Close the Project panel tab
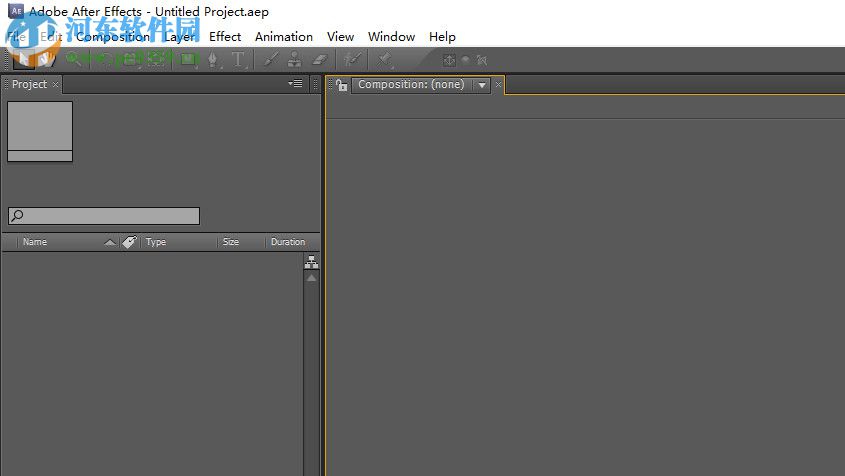Image resolution: width=845 pixels, height=476 pixels. tap(56, 85)
